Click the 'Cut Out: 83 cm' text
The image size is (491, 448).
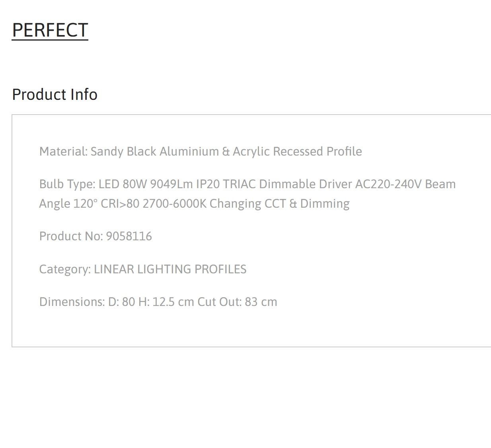click(237, 302)
